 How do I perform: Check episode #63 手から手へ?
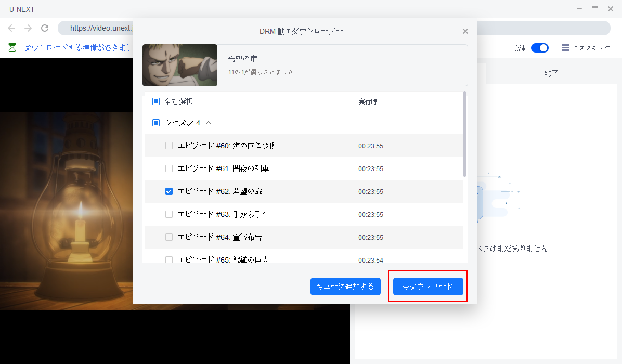click(169, 214)
